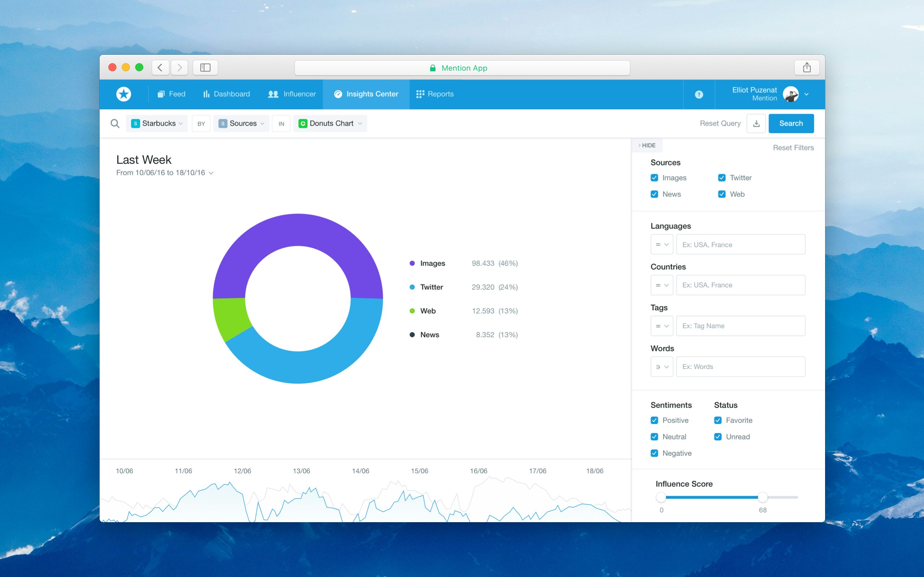Image resolution: width=924 pixels, height=577 pixels.
Task: Uncheck the Twitter source filter
Action: 722,177
